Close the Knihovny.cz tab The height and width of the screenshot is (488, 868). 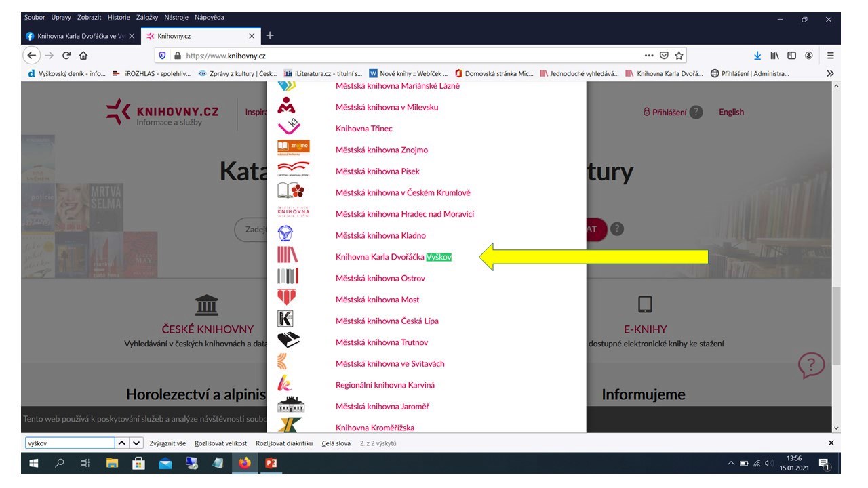(252, 36)
